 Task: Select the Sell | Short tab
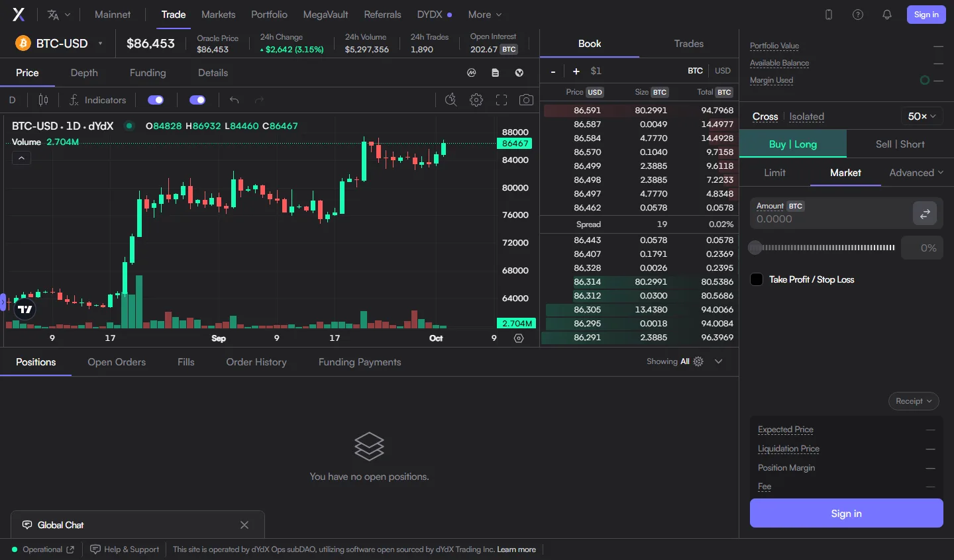(900, 144)
